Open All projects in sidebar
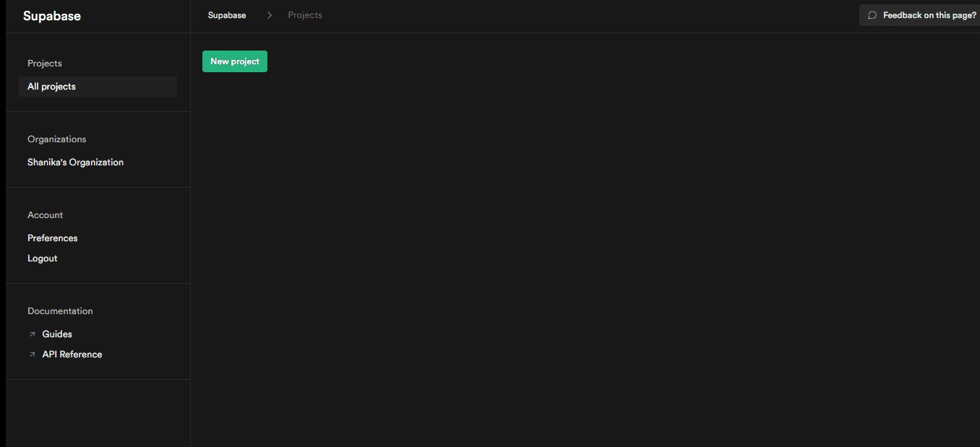Screen dimensions: 980x447 (98, 87)
